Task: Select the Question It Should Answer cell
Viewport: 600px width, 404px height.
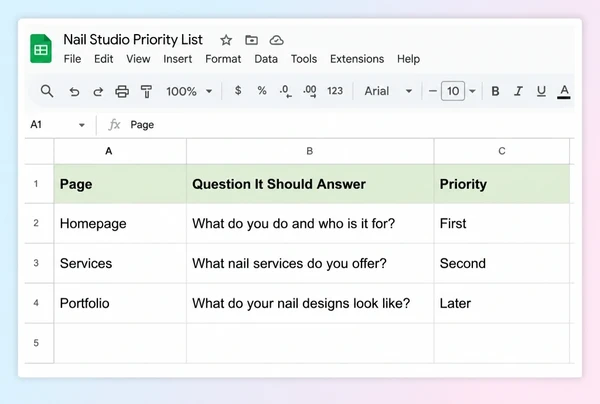Action: (310, 184)
